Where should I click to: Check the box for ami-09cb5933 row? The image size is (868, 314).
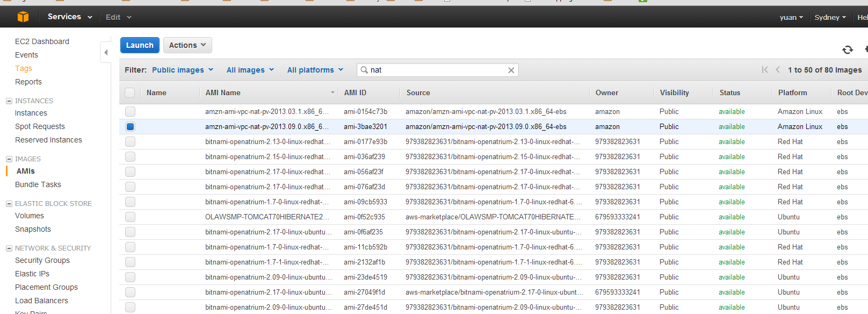tap(130, 202)
